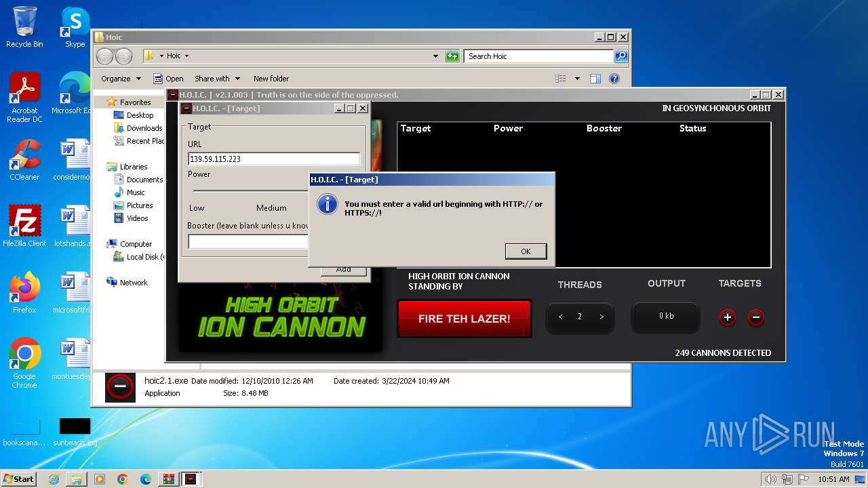Click the CCleaner desktop icon
This screenshot has width=868, height=488.
tap(24, 160)
